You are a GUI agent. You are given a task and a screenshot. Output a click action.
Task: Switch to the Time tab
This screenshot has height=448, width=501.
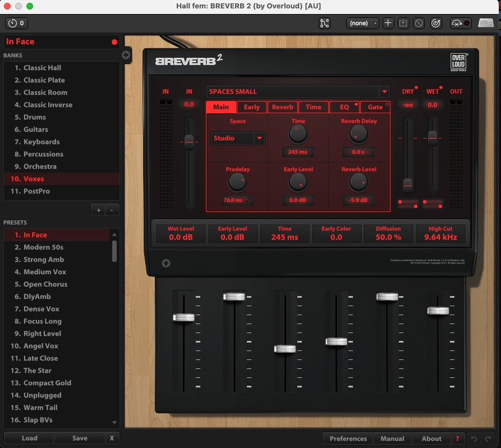[x=314, y=107]
